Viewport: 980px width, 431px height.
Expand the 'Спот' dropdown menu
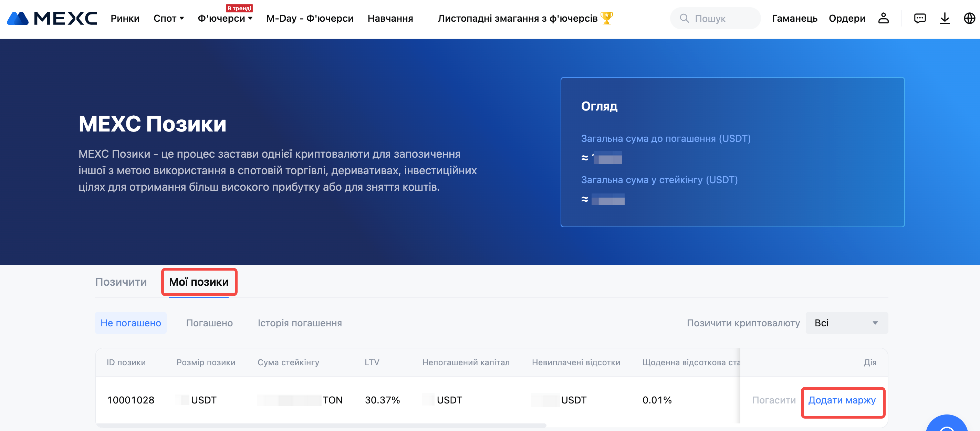[168, 18]
